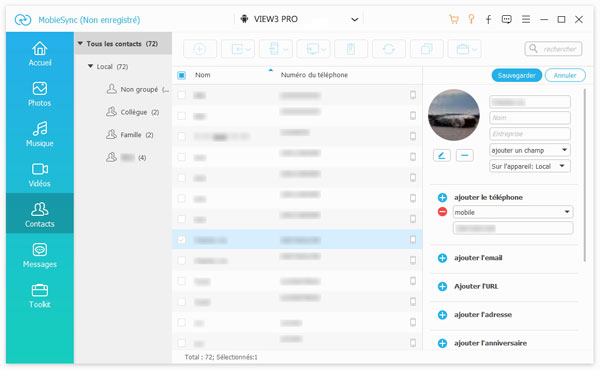This screenshot has width=600, height=370.
Task: Collapse the 'Tous les contacts' tree
Action: point(80,44)
